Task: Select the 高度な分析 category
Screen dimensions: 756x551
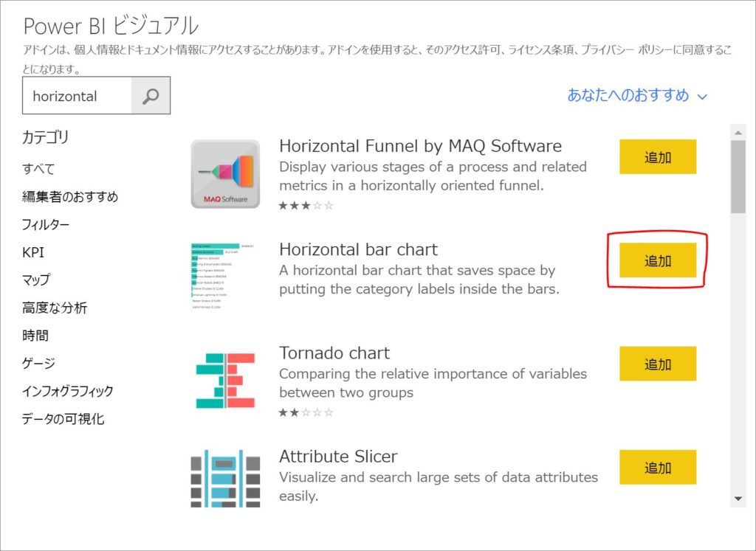Action: [x=55, y=308]
